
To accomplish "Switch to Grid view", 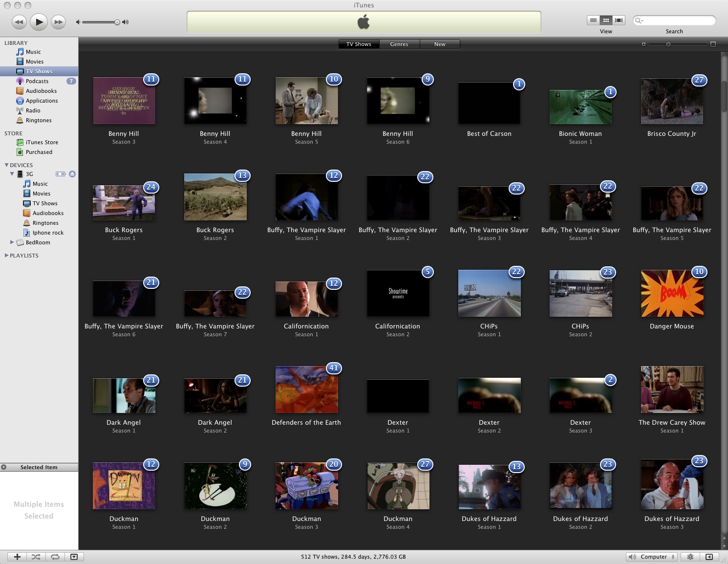I will [606, 20].
